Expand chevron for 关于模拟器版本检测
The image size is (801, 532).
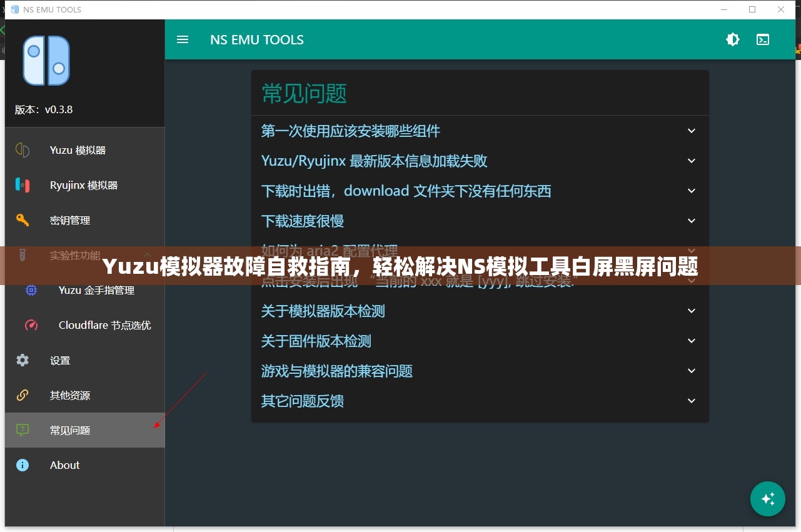692,311
